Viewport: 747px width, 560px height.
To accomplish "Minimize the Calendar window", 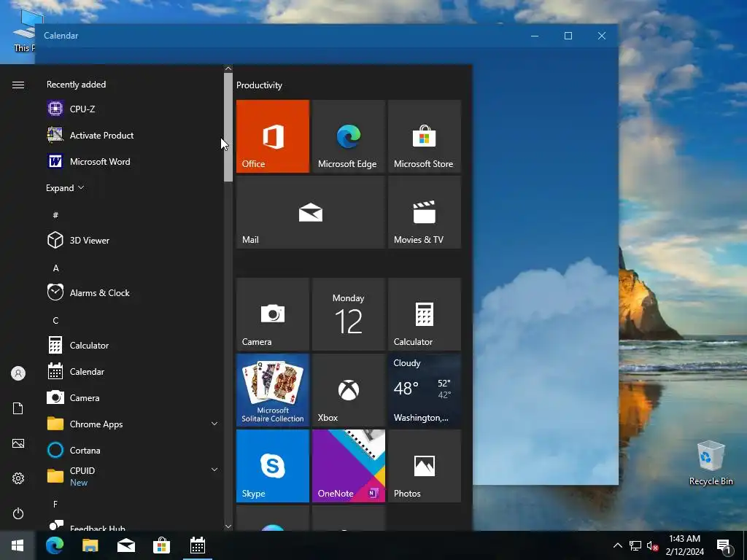I will (535, 36).
